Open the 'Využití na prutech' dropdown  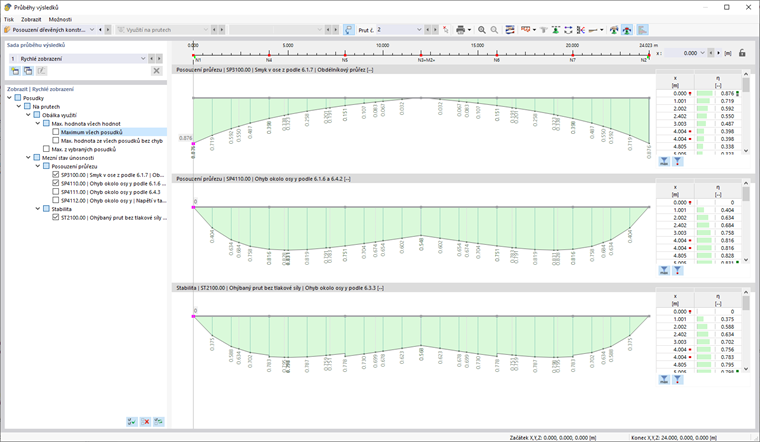coord(206,30)
